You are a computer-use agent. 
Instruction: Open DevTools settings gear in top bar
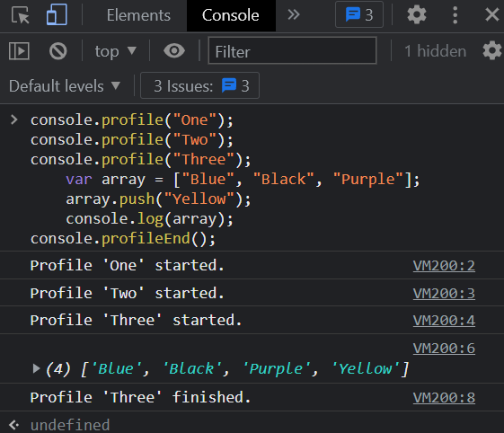point(417,14)
